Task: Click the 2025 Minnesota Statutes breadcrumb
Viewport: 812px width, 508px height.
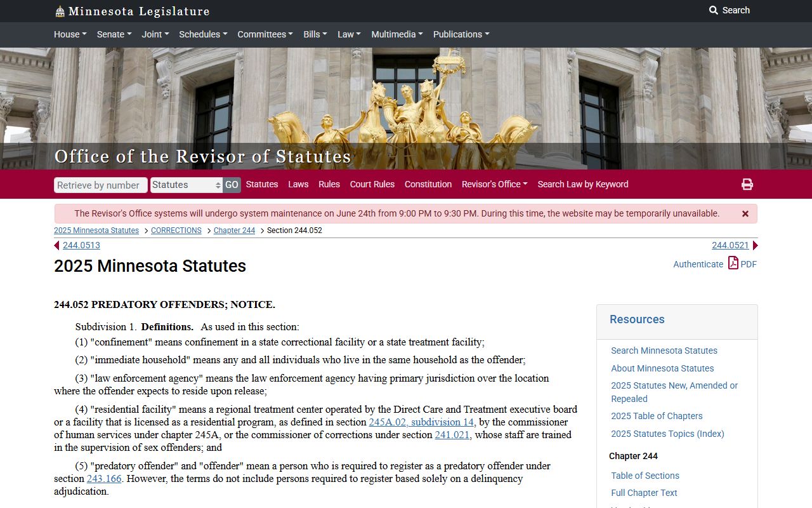Action: pyautogui.click(x=96, y=231)
